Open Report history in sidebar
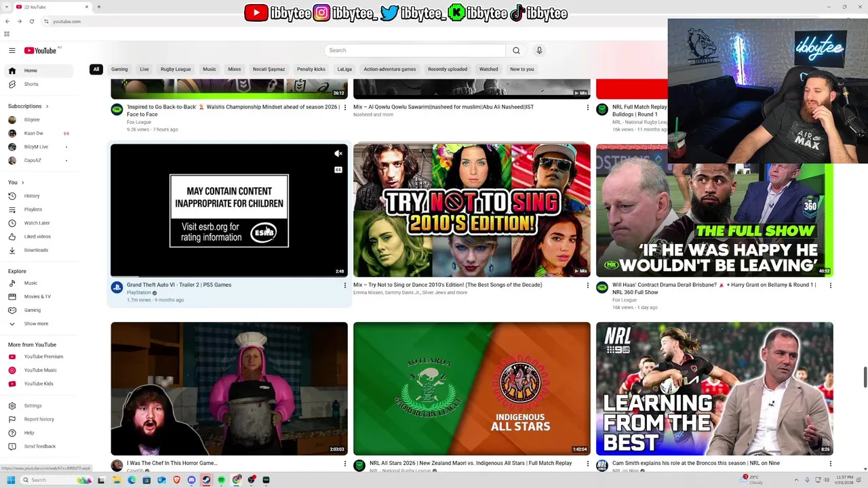 coord(38,419)
